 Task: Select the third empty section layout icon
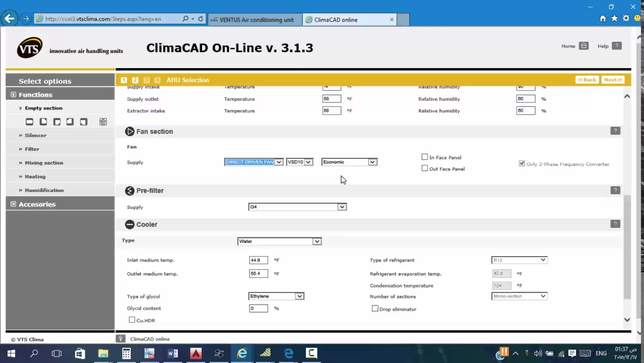click(x=57, y=122)
